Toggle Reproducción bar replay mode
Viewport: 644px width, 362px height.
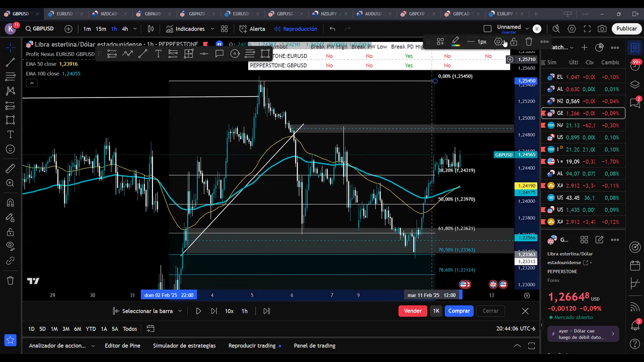(x=296, y=29)
